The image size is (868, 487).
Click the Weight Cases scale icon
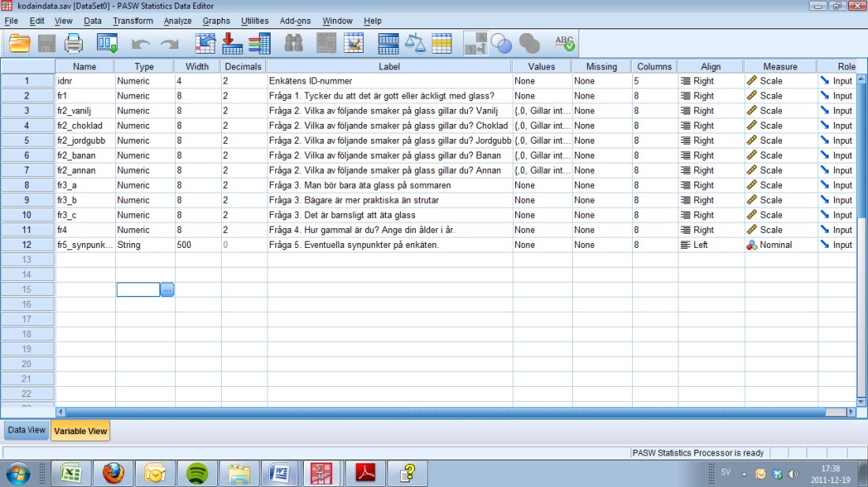point(415,43)
